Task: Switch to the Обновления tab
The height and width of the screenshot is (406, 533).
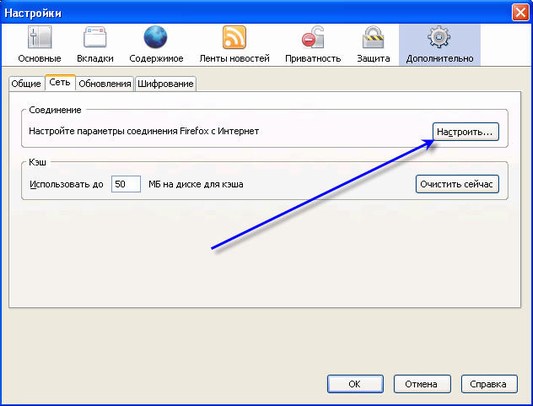Action: [105, 84]
